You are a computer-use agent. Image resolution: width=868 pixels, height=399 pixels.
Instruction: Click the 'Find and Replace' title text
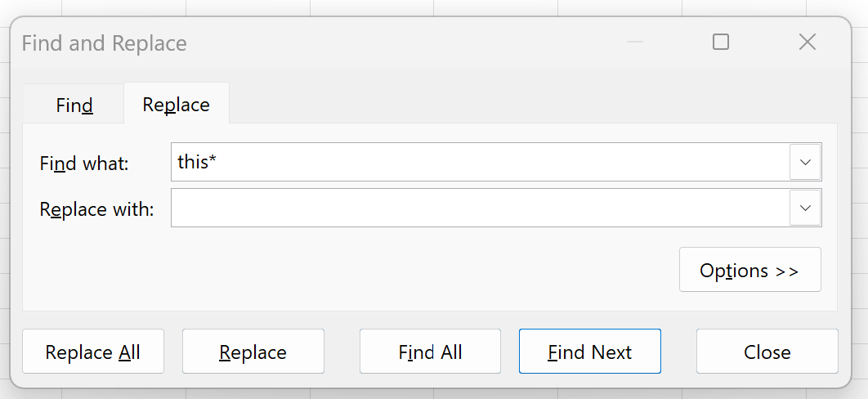[x=105, y=43]
